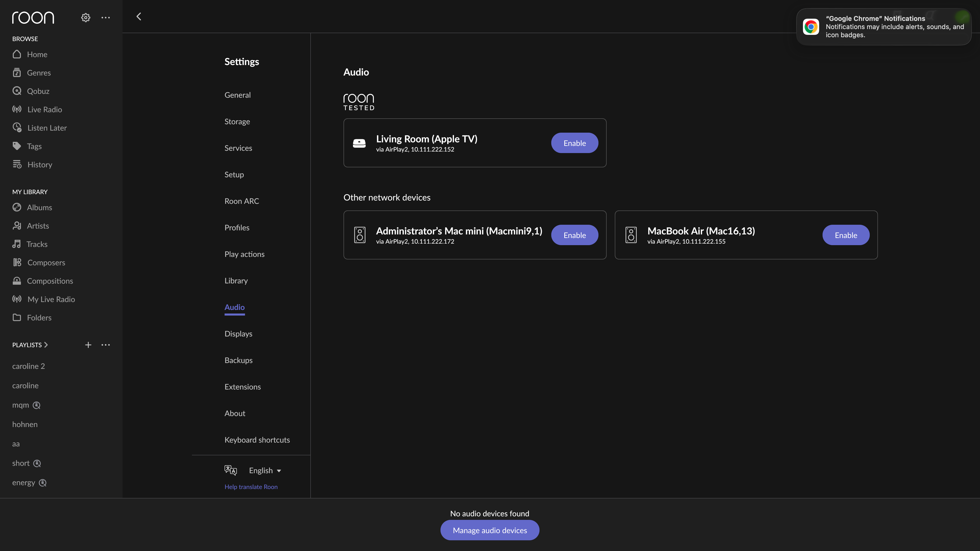Open settings via the gear icon
The image size is (980, 551).
(x=85, y=18)
